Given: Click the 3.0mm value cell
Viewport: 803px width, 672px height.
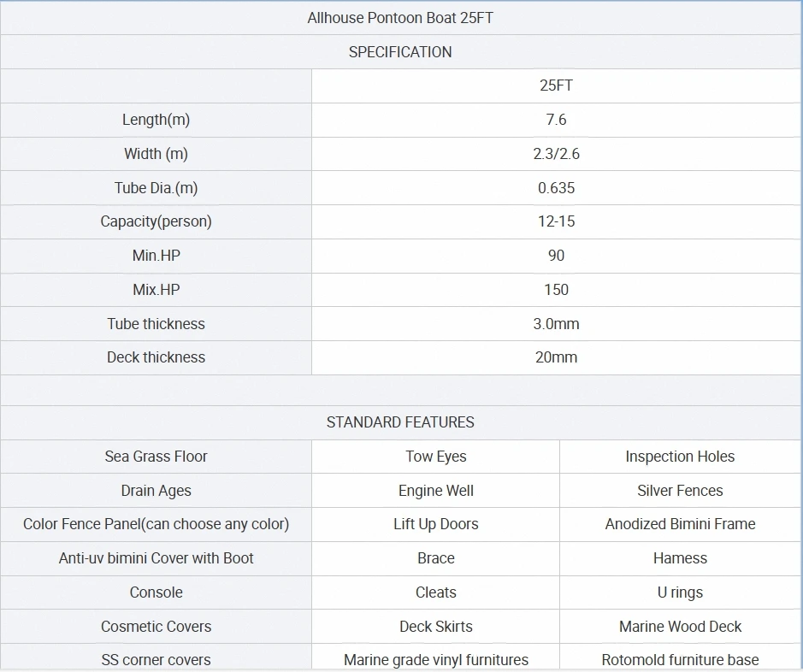Looking at the screenshot, I should point(556,324).
